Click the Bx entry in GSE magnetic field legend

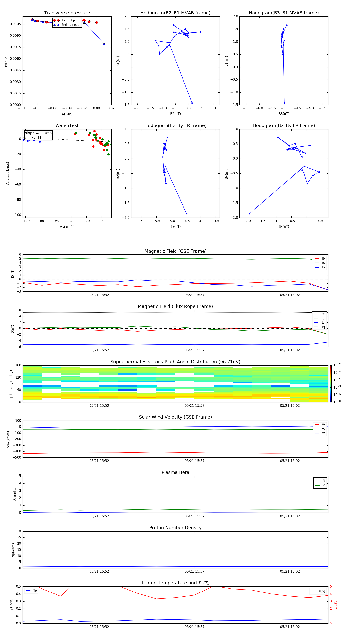320,259
